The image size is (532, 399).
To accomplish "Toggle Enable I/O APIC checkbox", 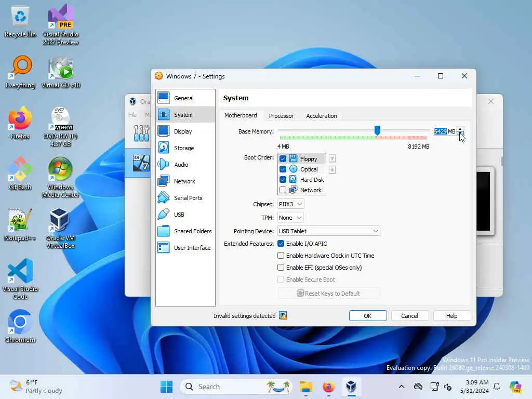I will (281, 244).
